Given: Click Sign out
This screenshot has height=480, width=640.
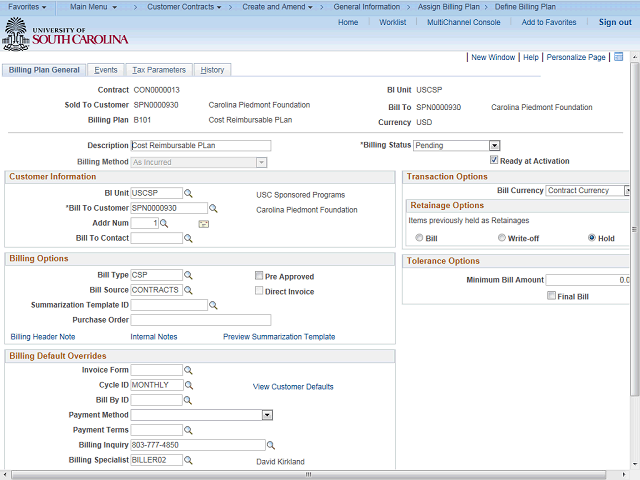Looking at the screenshot, I should (x=615, y=22).
